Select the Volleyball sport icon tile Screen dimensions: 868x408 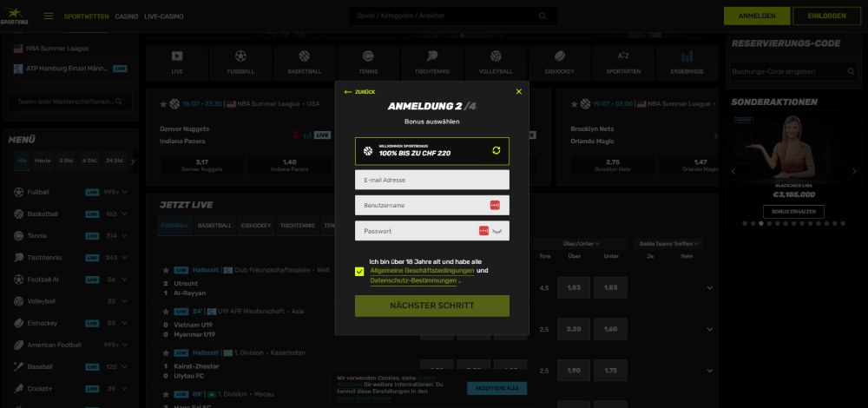(496, 63)
